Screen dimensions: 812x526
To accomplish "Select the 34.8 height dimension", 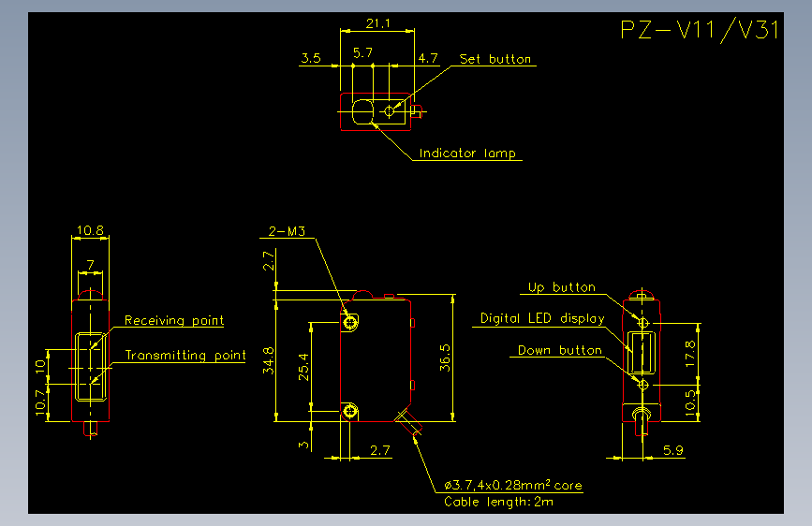I will pos(268,360).
